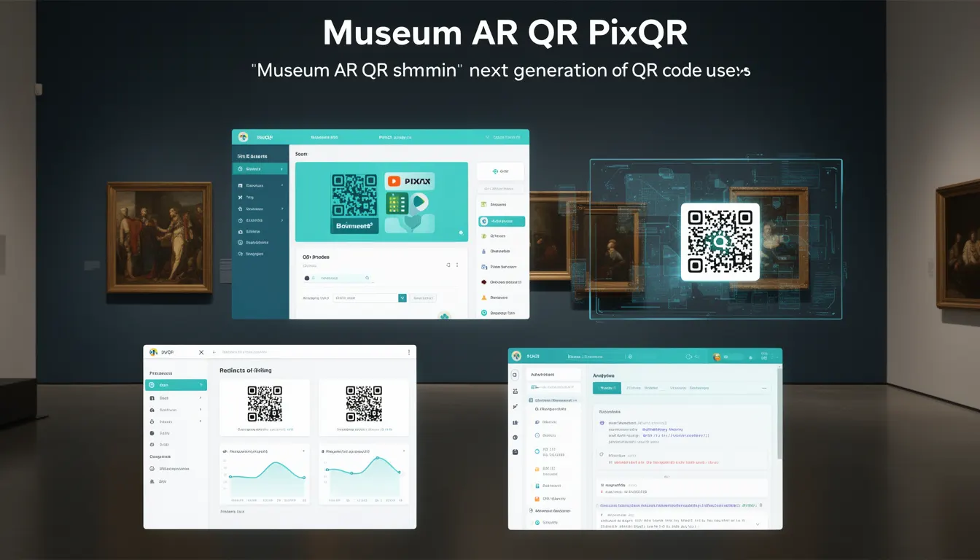Click the white QR code card in the AR overlay
980x560 pixels.
pyautogui.click(x=720, y=242)
